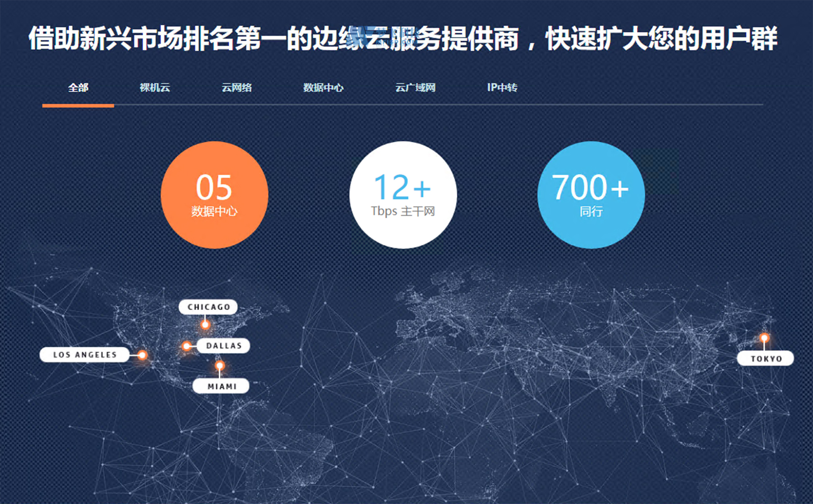Select the 云广域网 tab
Image resolution: width=813 pixels, height=504 pixels.
pyautogui.click(x=415, y=87)
